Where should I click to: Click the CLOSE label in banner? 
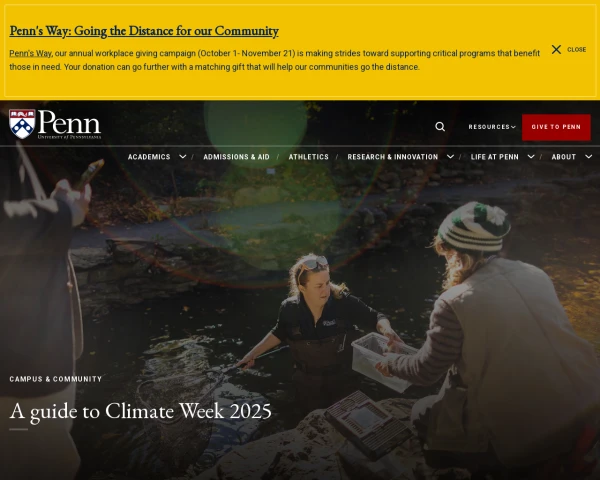click(x=576, y=50)
